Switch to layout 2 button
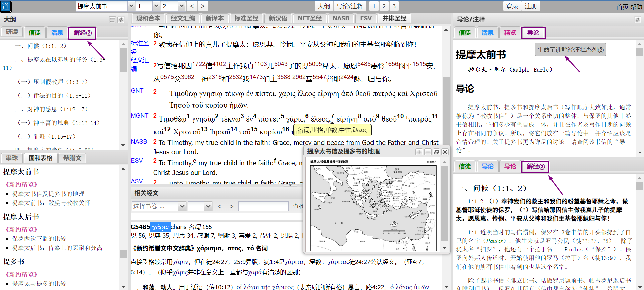Viewport: 644px width, 290px height. tap(384, 6)
